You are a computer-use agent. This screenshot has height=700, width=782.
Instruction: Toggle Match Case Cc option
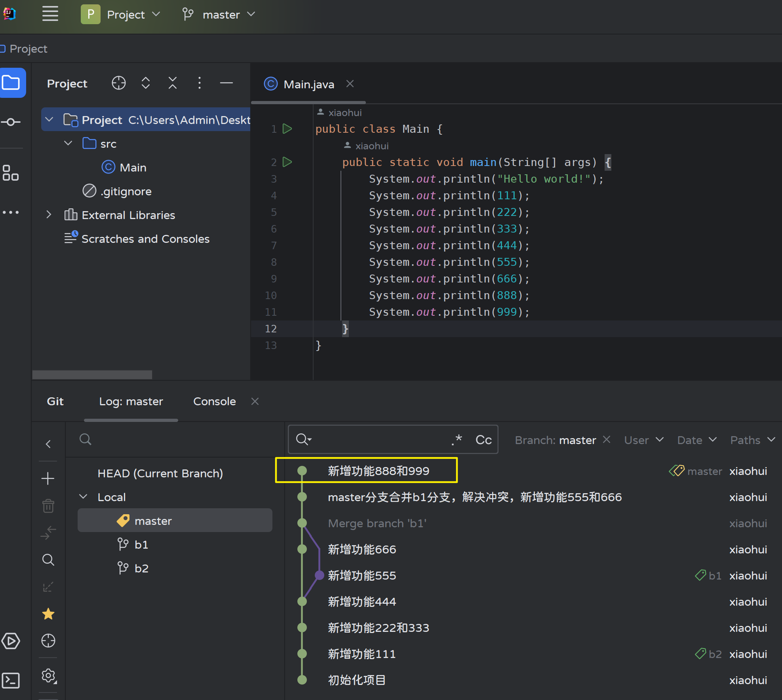483,440
